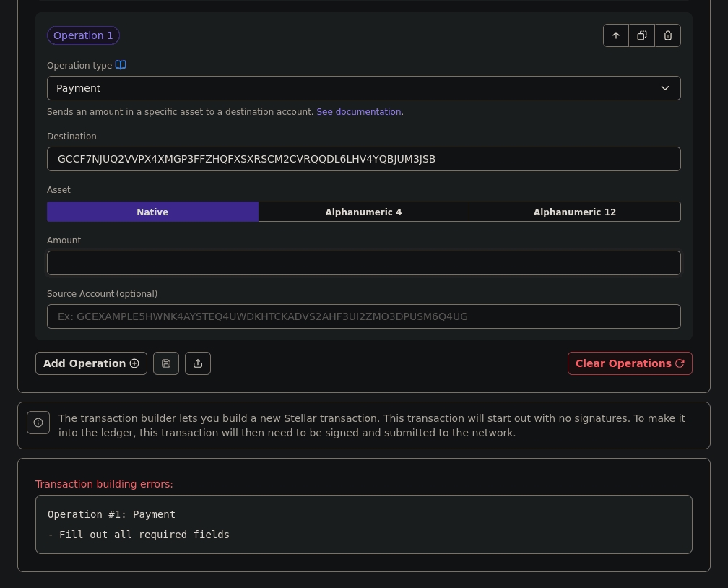Choose the Alphanumeric 4 asset type

coord(363,212)
